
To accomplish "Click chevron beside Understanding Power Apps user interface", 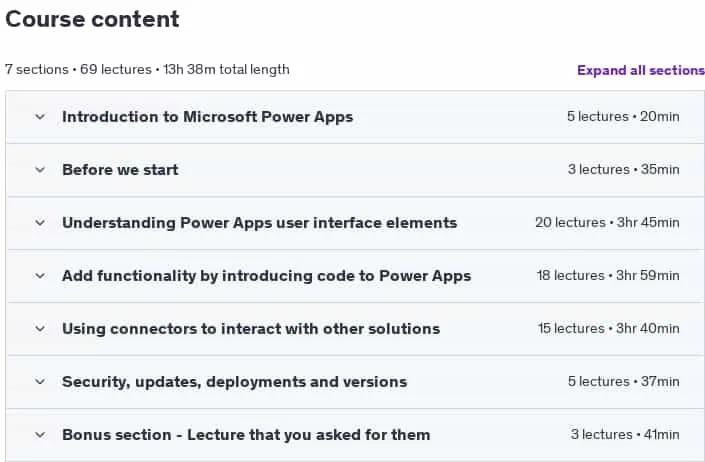I will click(x=40, y=223).
